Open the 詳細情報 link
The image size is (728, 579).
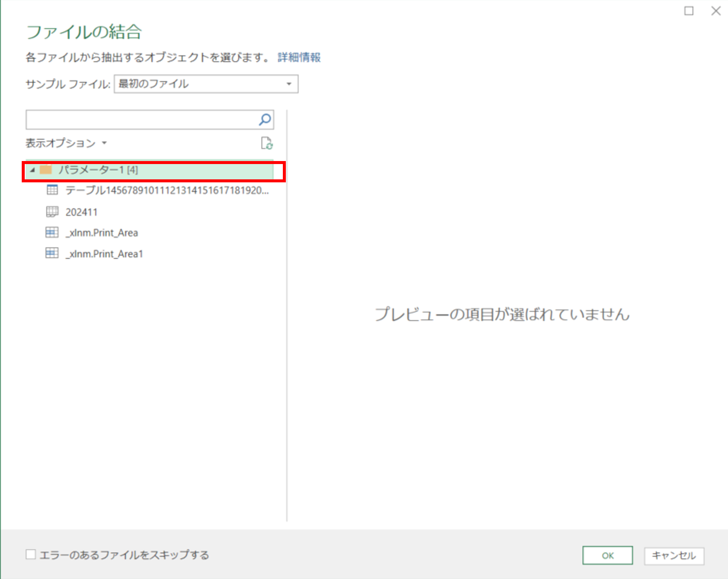(x=299, y=57)
